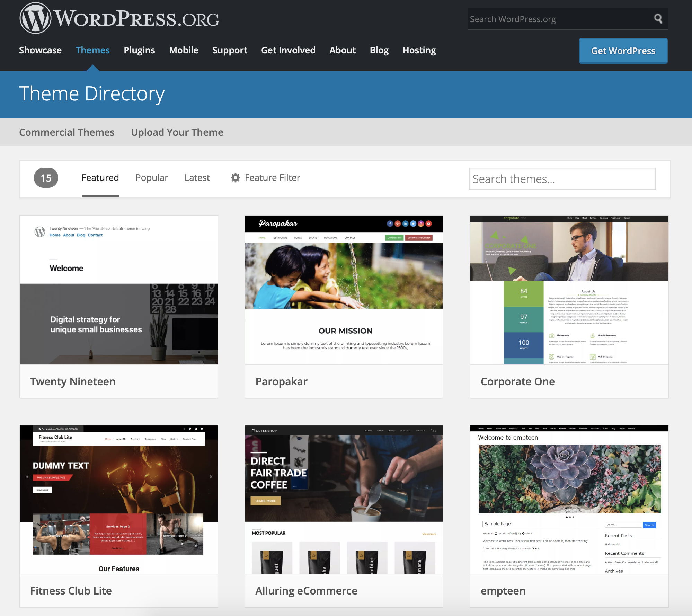This screenshot has height=616, width=692.
Task: Go to the Showcase page
Action: click(40, 50)
